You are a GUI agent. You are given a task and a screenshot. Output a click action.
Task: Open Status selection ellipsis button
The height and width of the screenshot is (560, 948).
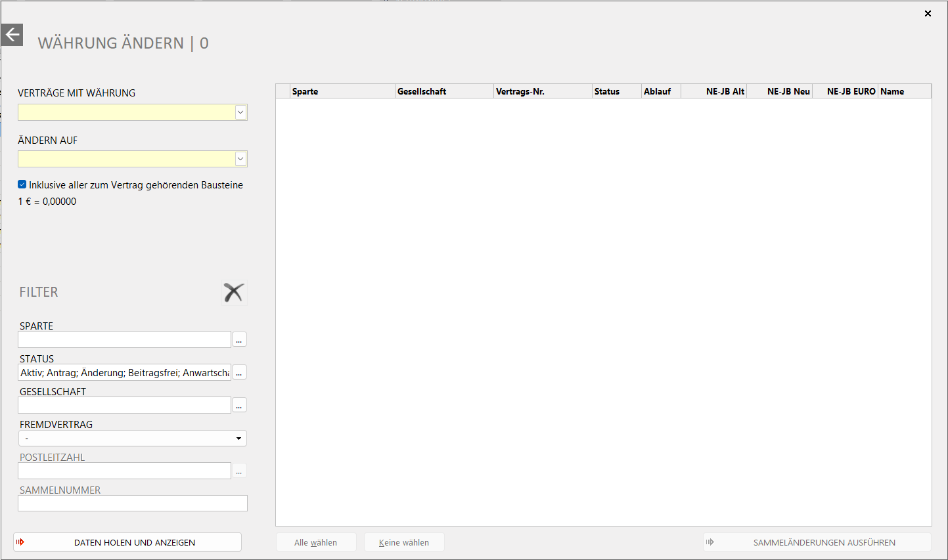(239, 372)
